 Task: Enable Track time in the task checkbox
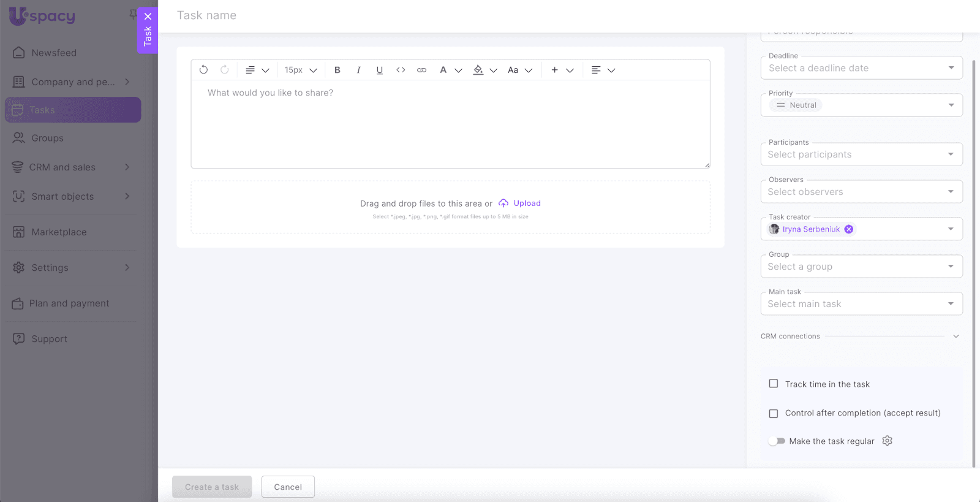774,384
